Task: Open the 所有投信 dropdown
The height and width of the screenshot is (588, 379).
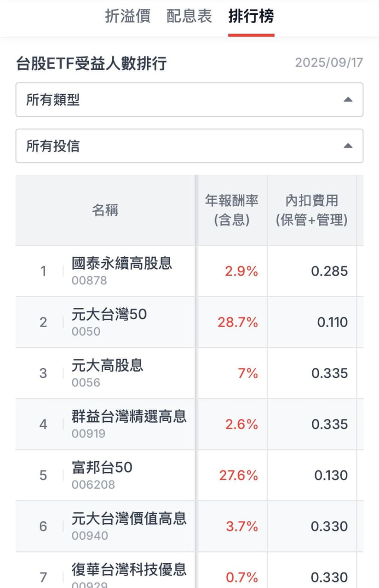Action: (x=189, y=146)
